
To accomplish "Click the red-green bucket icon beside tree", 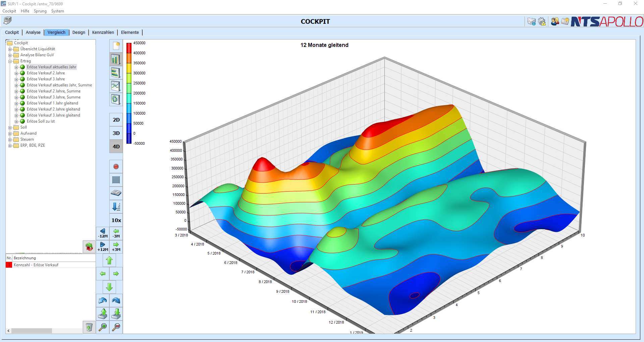I will pyautogui.click(x=89, y=247).
